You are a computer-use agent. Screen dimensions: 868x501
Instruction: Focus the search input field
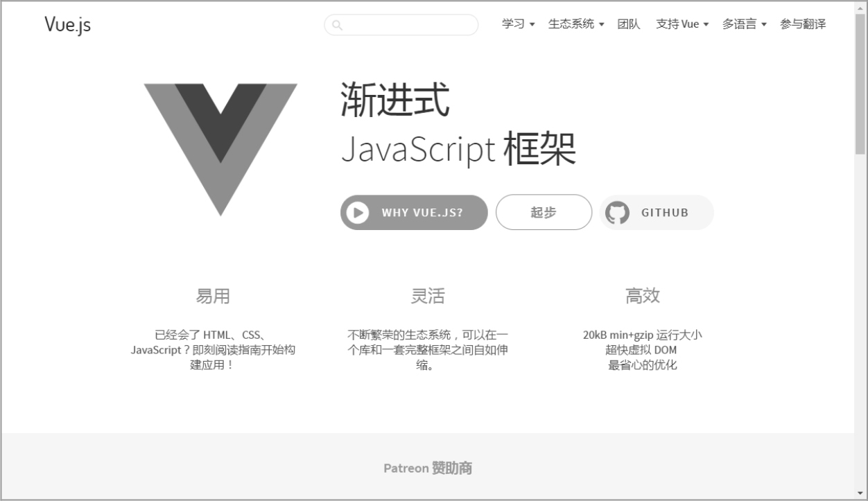401,25
